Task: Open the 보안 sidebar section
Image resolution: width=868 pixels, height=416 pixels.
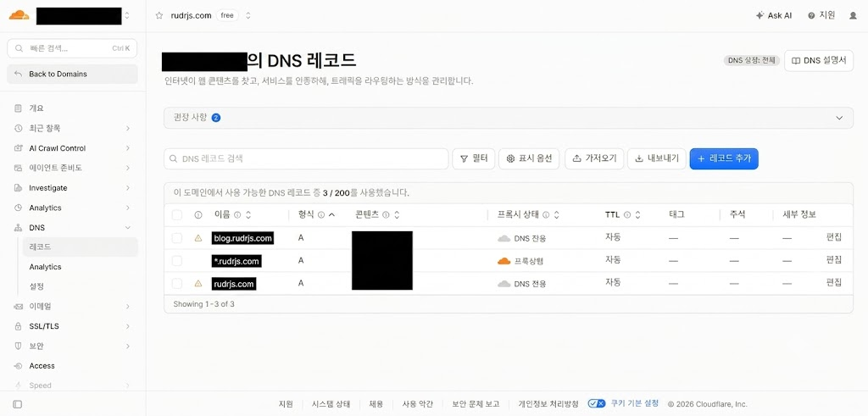Action: [72, 347]
